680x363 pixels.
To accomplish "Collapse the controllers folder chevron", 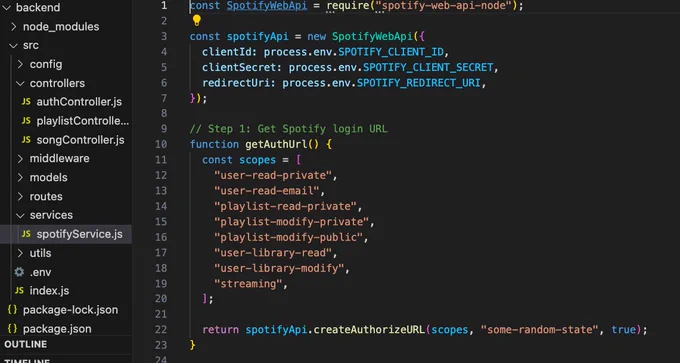I will tap(20, 83).
